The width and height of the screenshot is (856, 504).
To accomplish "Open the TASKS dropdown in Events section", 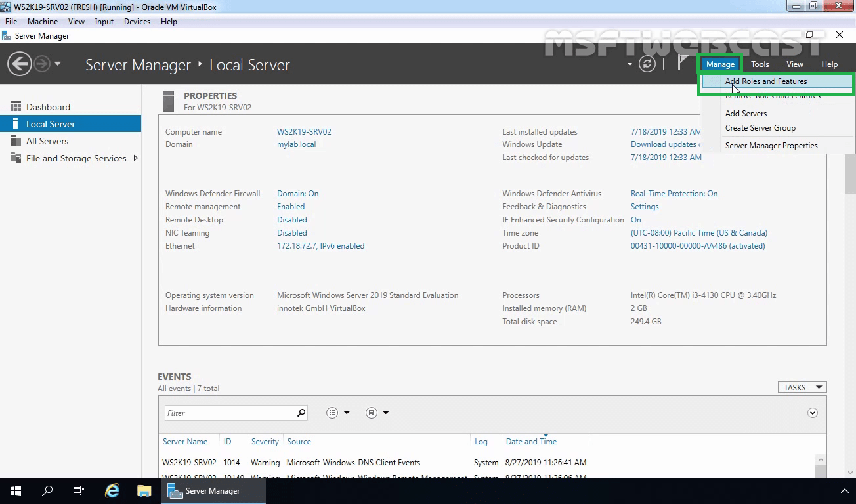I will [802, 387].
